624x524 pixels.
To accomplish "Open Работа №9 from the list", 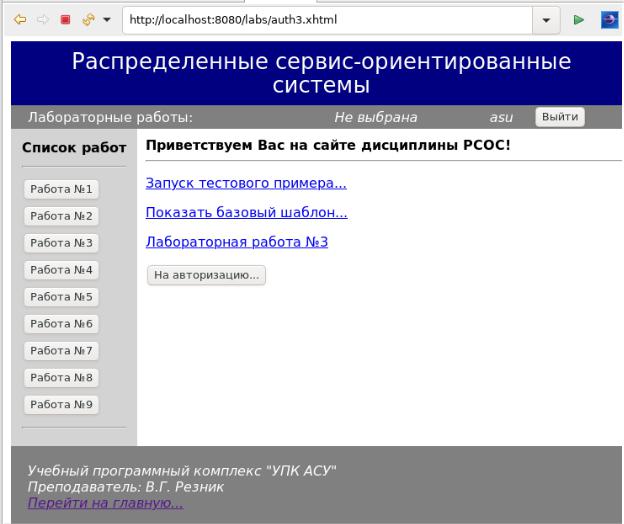I will click(61, 404).
